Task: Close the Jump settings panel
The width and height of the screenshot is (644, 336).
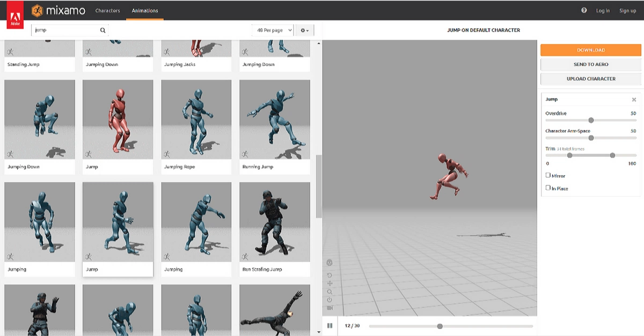Action: pos(634,100)
